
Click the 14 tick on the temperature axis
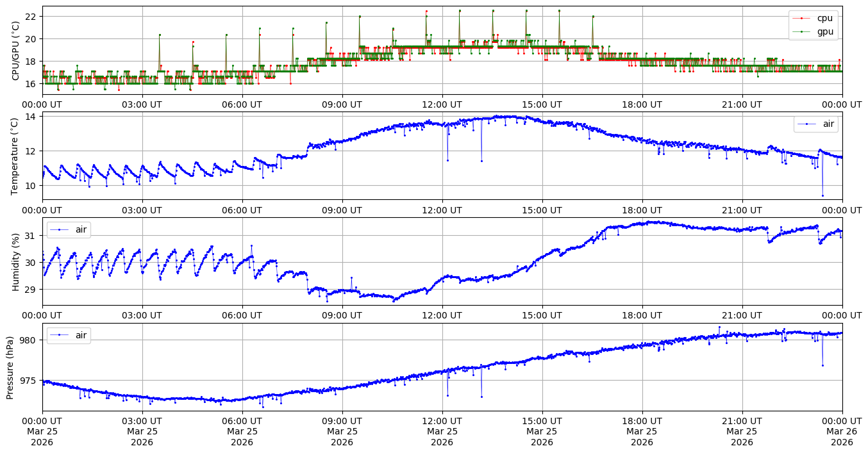point(31,117)
